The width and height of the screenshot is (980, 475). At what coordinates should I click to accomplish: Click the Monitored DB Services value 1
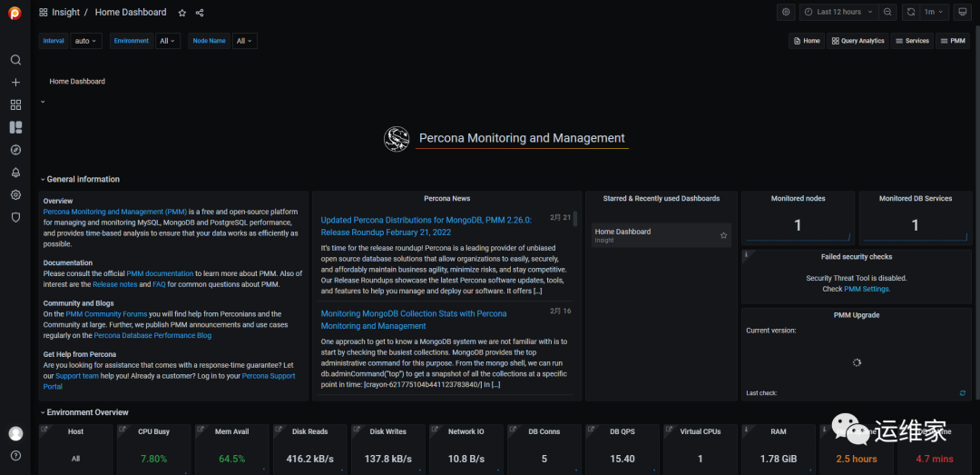click(x=915, y=225)
